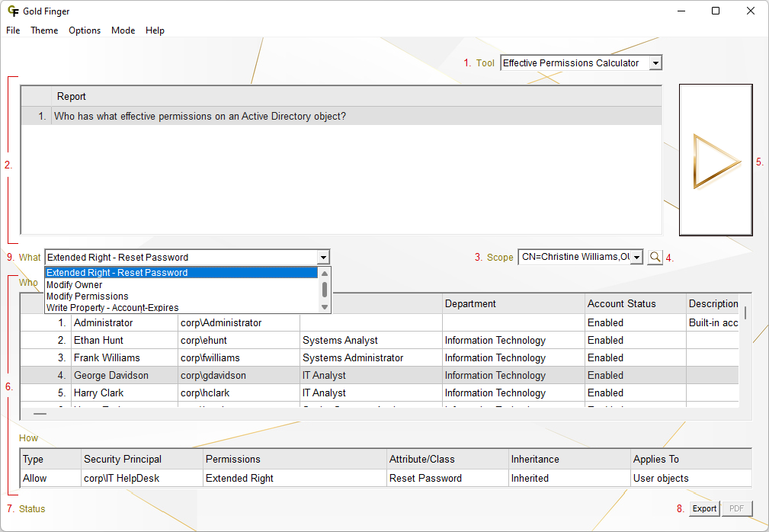Run the report with the gold play button
The height and width of the screenshot is (532, 769).
[716, 160]
